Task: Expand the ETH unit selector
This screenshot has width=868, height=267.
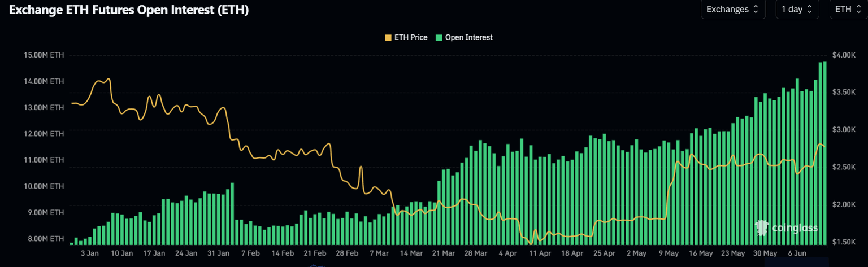Action: 848,10
